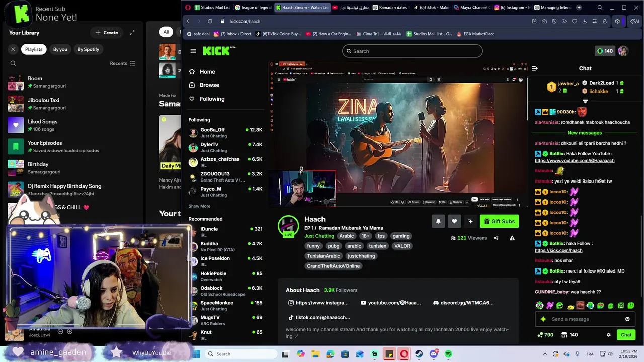This screenshot has height=362, width=644.
Task: Click the Gift Subs button
Action: (x=499, y=221)
